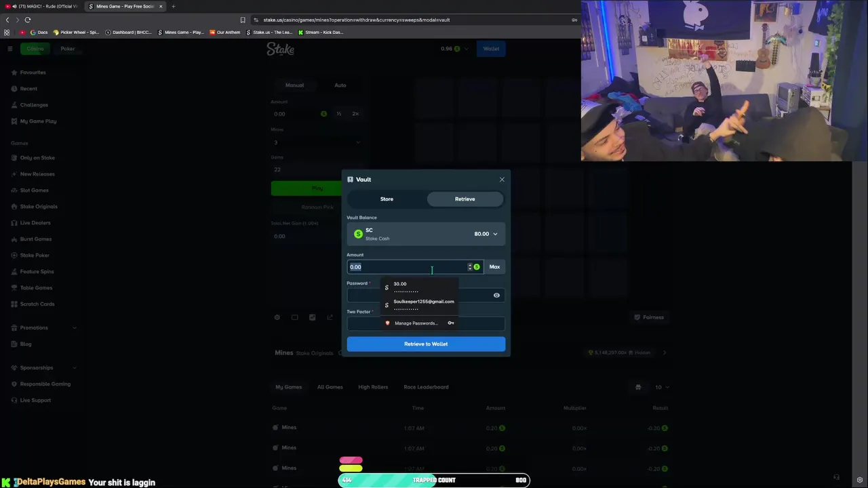
Task: Click the key icon beside Manage Passwords
Action: click(x=451, y=323)
